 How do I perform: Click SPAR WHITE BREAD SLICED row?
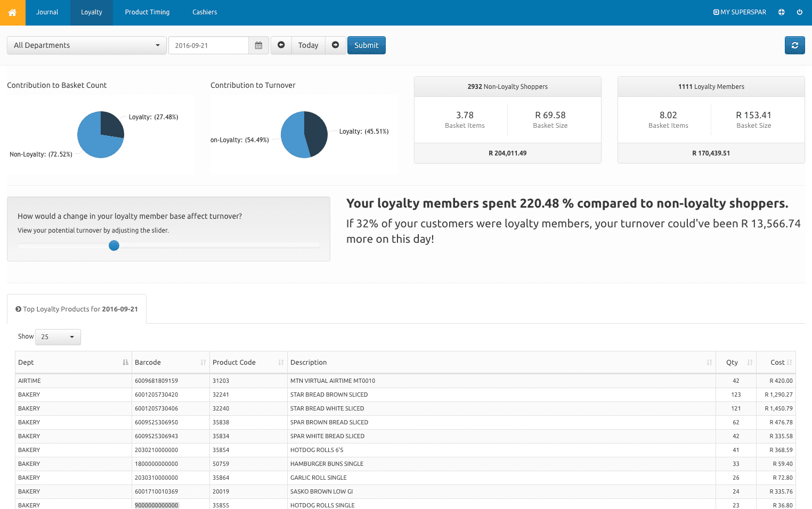tap(405, 436)
